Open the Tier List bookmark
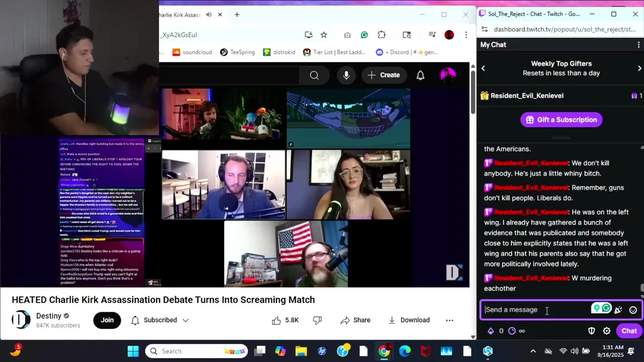Screen dimensions: 644x362 (x=335, y=52)
